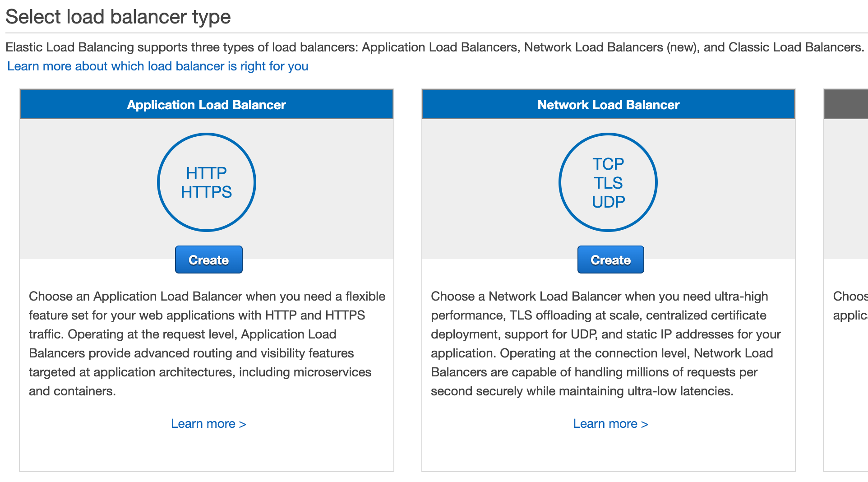Viewport: 868px width, 482px height.
Task: Click the Application Load Balancer description paragraph
Action: (x=207, y=343)
